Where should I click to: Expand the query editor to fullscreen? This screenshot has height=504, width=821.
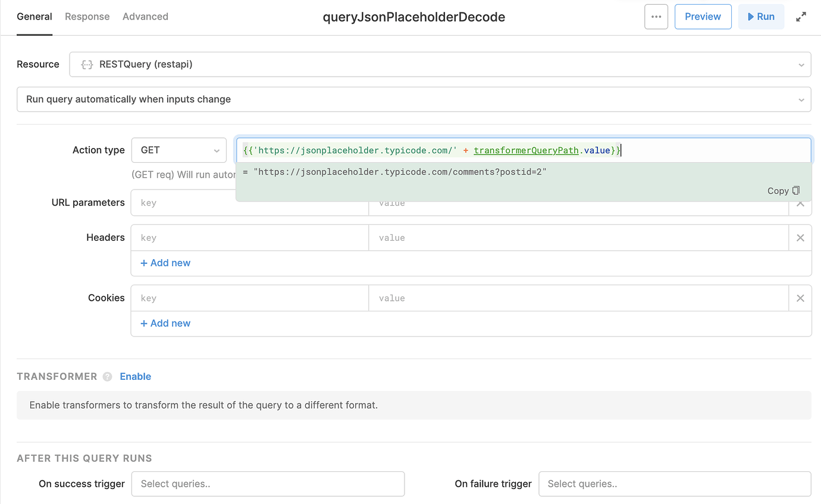coord(801,17)
